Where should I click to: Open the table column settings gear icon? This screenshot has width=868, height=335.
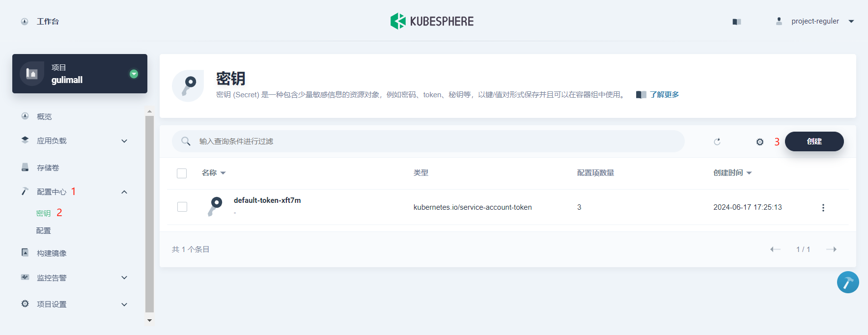point(760,142)
